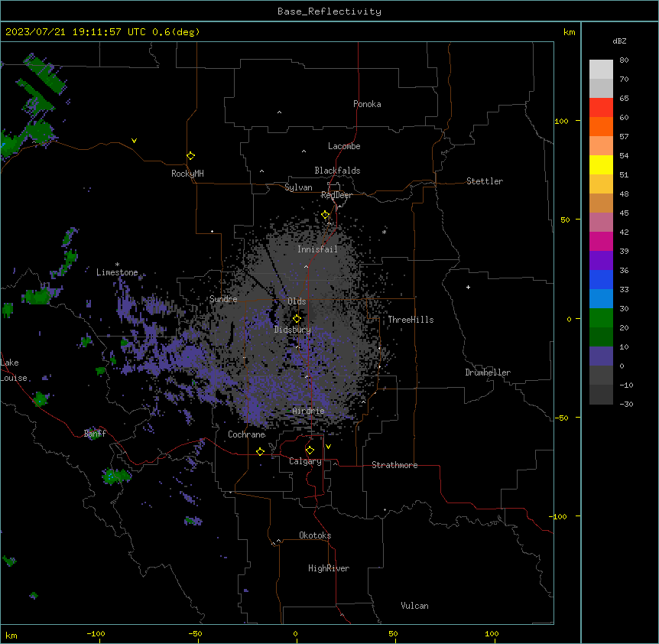Click the Banff label
This screenshot has height=644, width=659.
[x=95, y=434]
